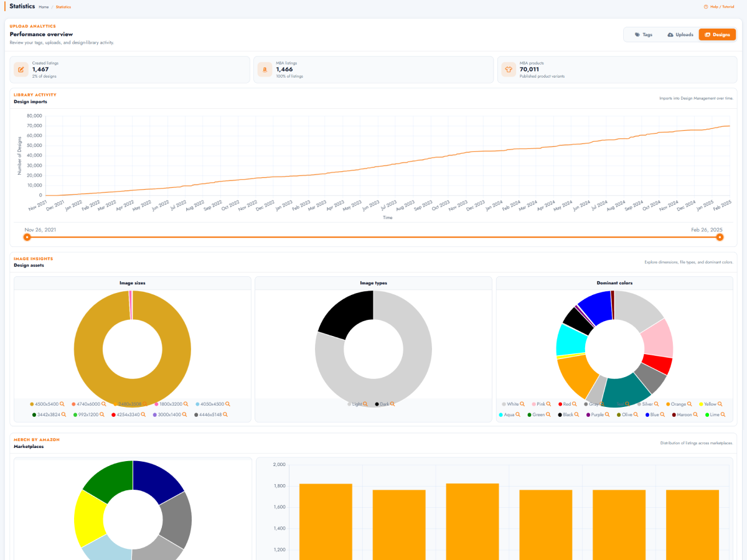
Task: Open the Help / Tutorial link
Action: [718, 7]
